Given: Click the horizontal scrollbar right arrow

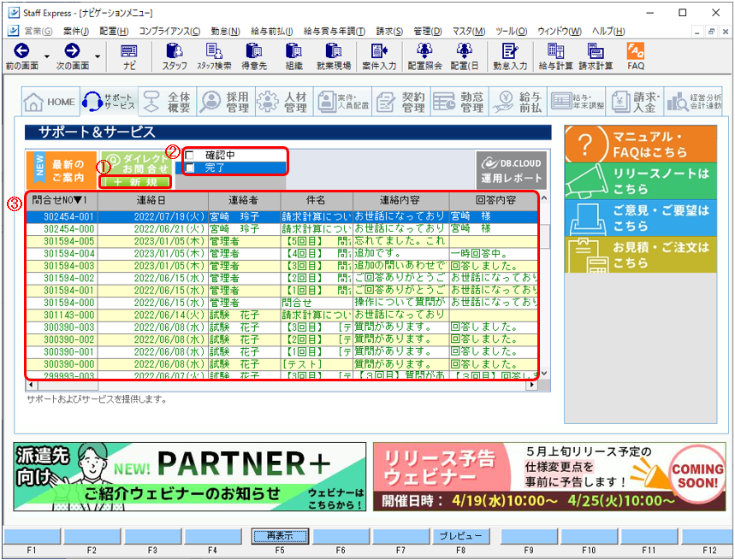Looking at the screenshot, I should click(x=531, y=385).
